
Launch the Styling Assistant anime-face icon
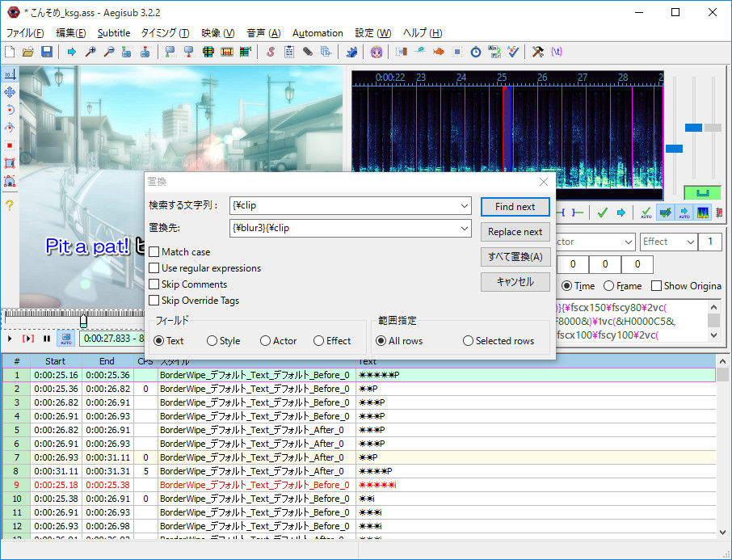pos(377,52)
